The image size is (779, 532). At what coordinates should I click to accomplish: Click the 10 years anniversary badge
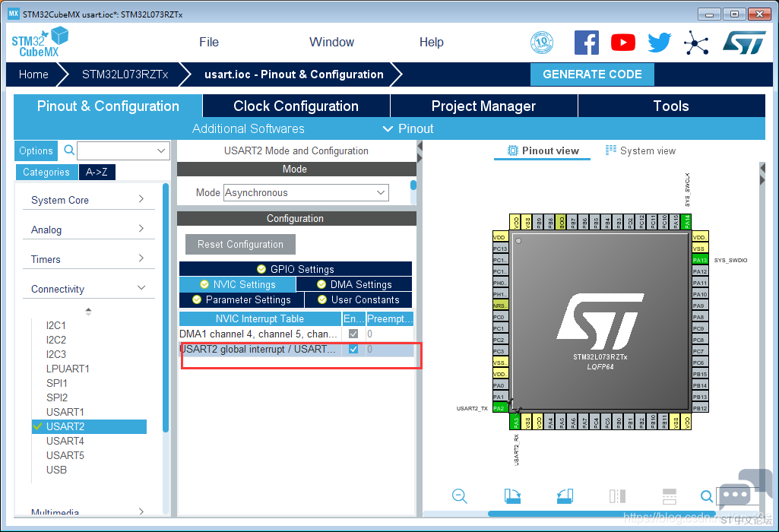tap(542, 43)
